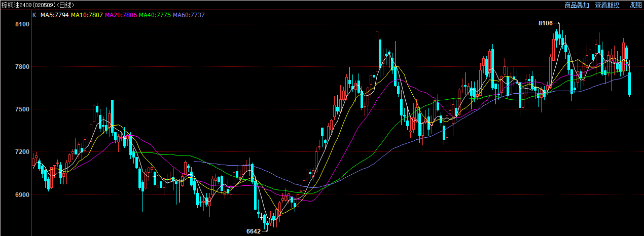Click the last candlestick at right edge
The height and width of the screenshot is (236, 644).
pyautogui.click(x=630, y=84)
